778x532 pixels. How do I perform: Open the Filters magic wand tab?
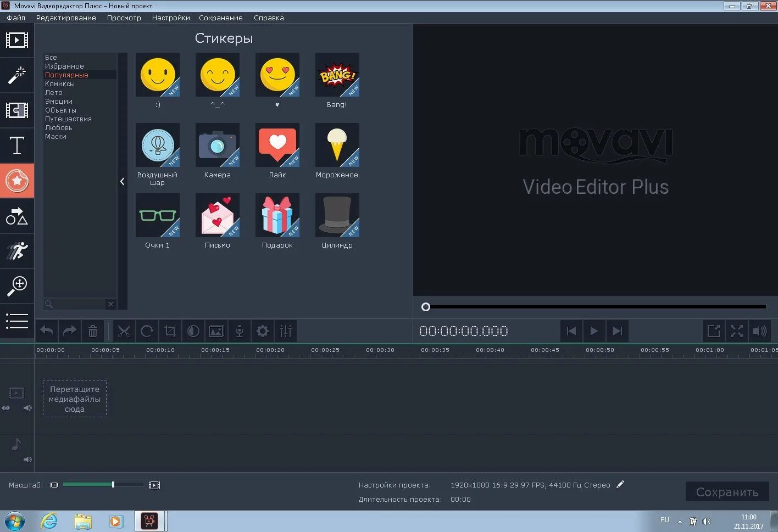click(x=17, y=75)
